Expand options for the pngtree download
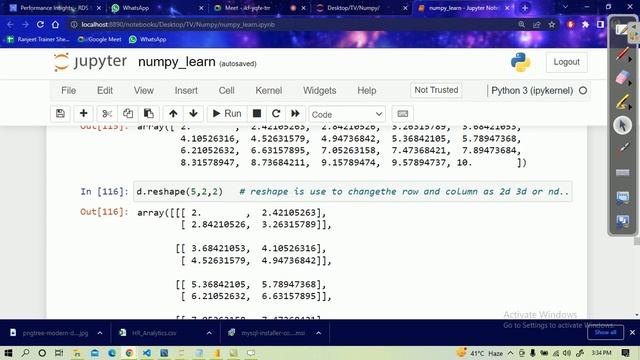640x360 pixels. pyautogui.click(x=100, y=333)
